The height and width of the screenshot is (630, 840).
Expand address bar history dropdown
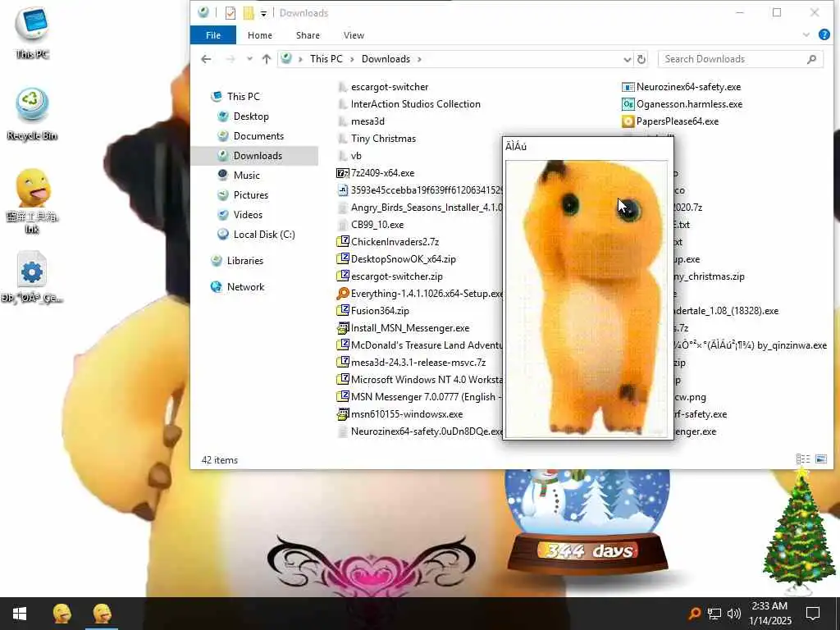point(628,59)
